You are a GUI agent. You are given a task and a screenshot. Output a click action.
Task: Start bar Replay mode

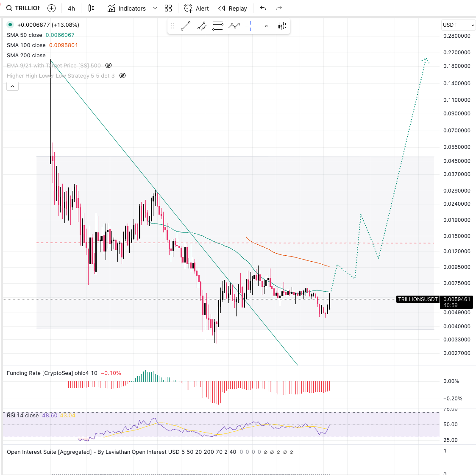(x=232, y=8)
